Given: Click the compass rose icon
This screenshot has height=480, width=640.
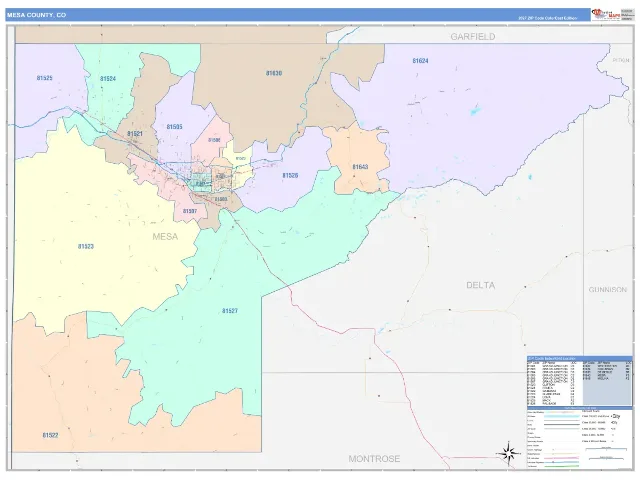Looking at the screenshot, I should pos(508,453).
